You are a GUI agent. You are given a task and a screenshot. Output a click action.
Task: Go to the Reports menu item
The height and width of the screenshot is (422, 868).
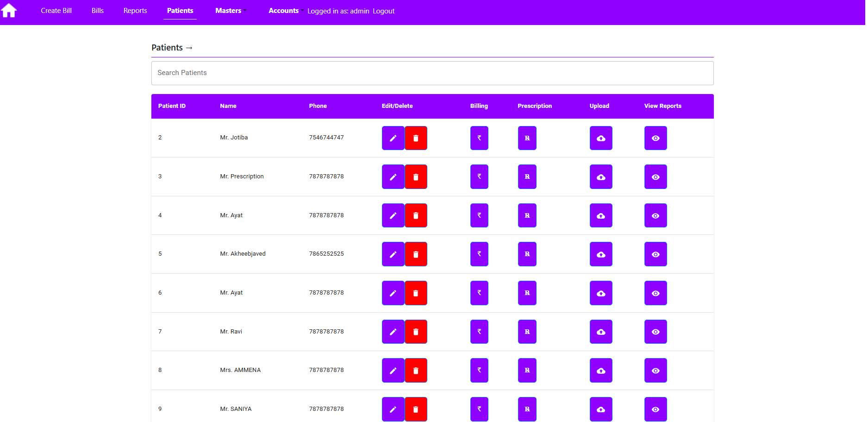click(x=135, y=11)
